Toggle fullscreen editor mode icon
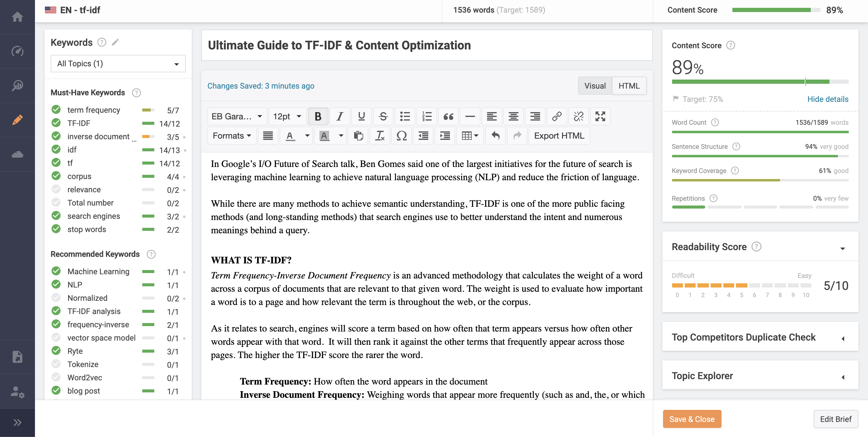This screenshot has height=437, width=868. click(x=600, y=117)
